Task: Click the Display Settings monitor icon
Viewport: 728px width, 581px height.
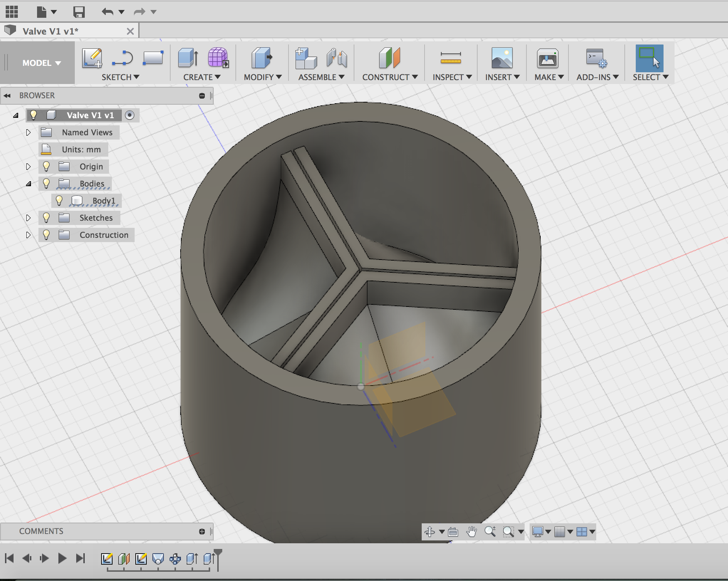Action: [x=537, y=532]
